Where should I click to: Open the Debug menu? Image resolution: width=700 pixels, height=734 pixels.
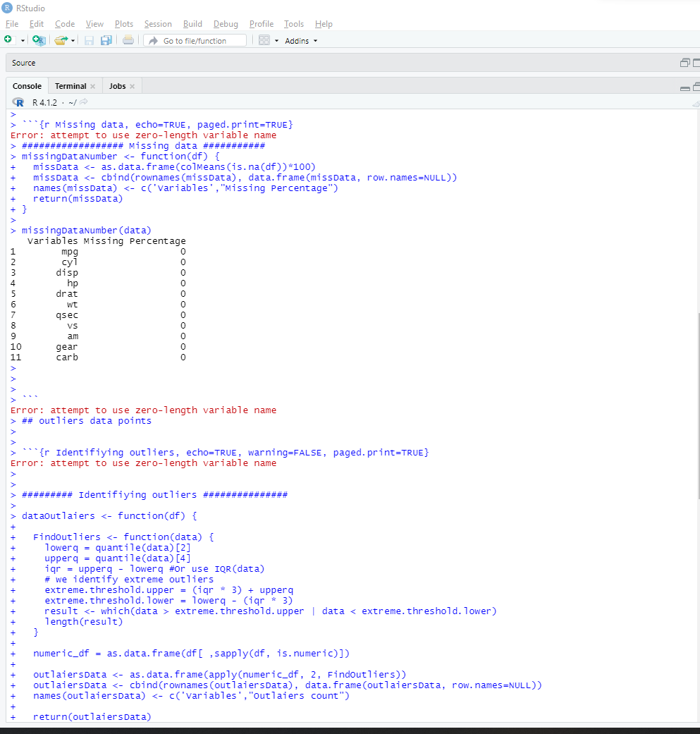pos(226,24)
